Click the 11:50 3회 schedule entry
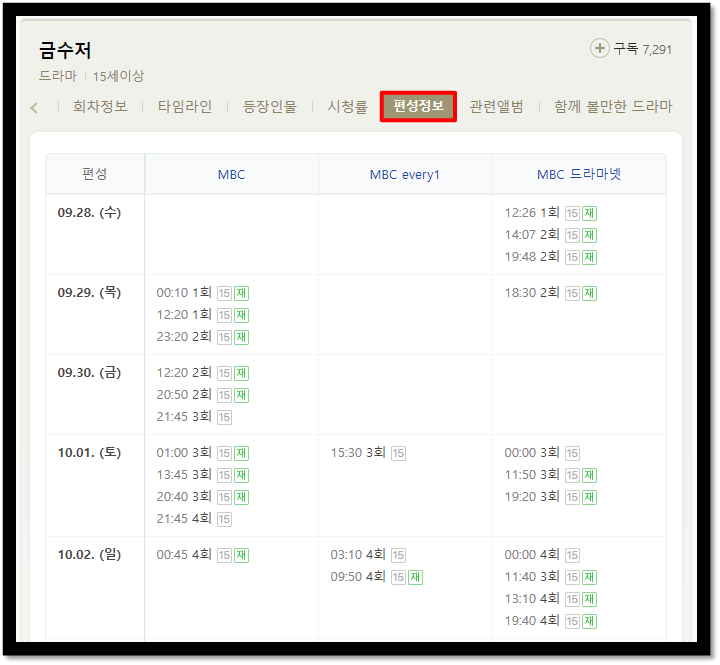This screenshot has width=720, height=665. [532, 474]
